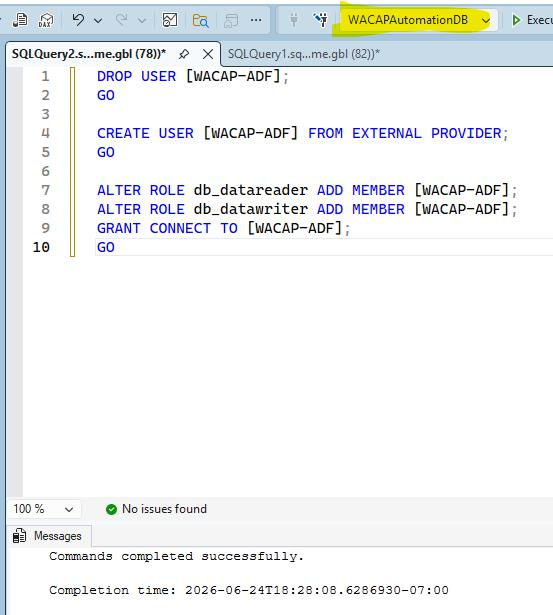553x615 pixels.
Task: Expand the Undo history dropdown arrow
Action: click(x=98, y=20)
